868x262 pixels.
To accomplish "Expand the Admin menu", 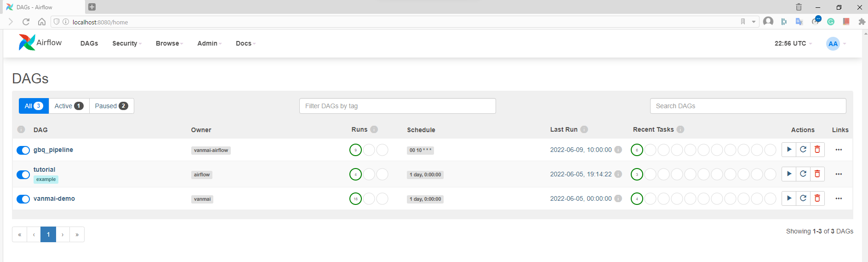I will click(x=209, y=43).
